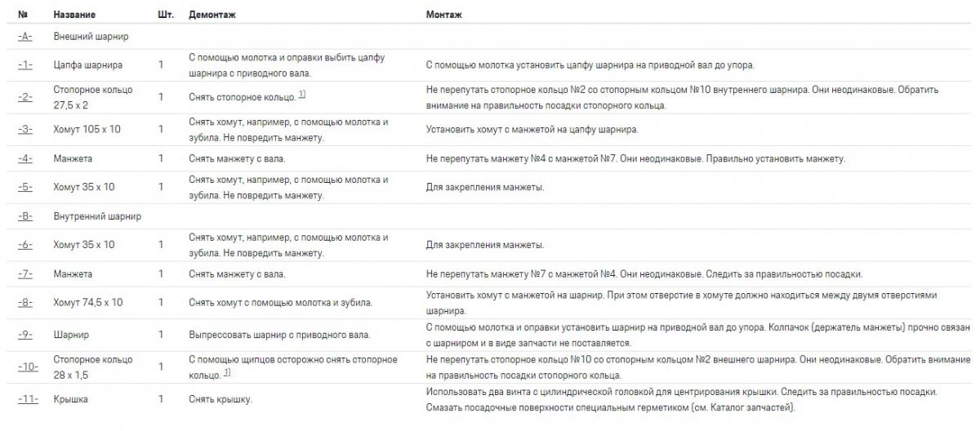
Task: Click the -A- link for Внешний шарнир
Action: (x=24, y=37)
